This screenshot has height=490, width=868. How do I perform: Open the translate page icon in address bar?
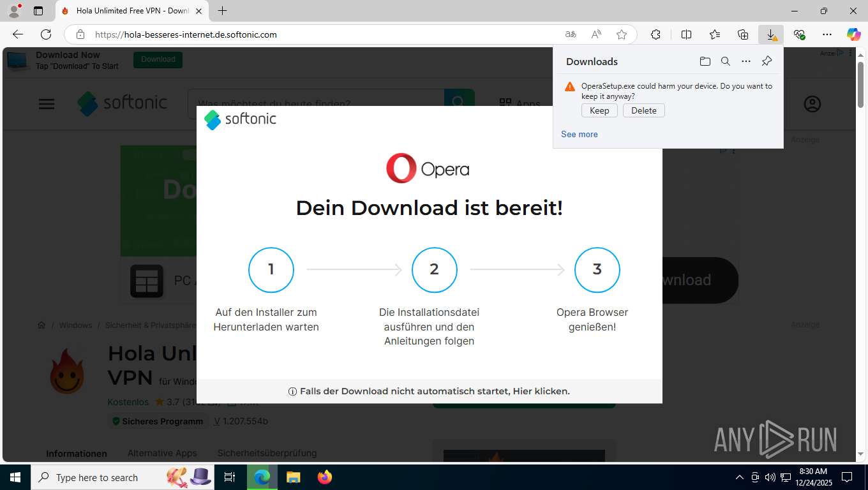pos(571,34)
